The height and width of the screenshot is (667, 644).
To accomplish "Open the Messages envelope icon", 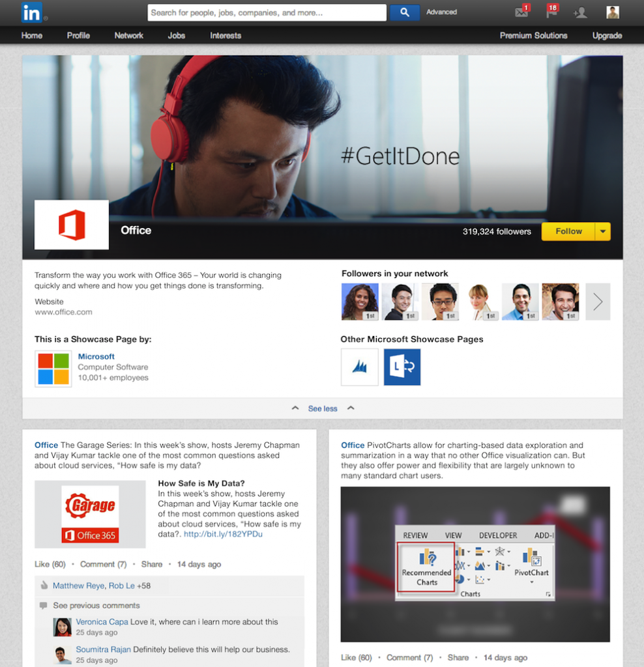I will pyautogui.click(x=521, y=12).
